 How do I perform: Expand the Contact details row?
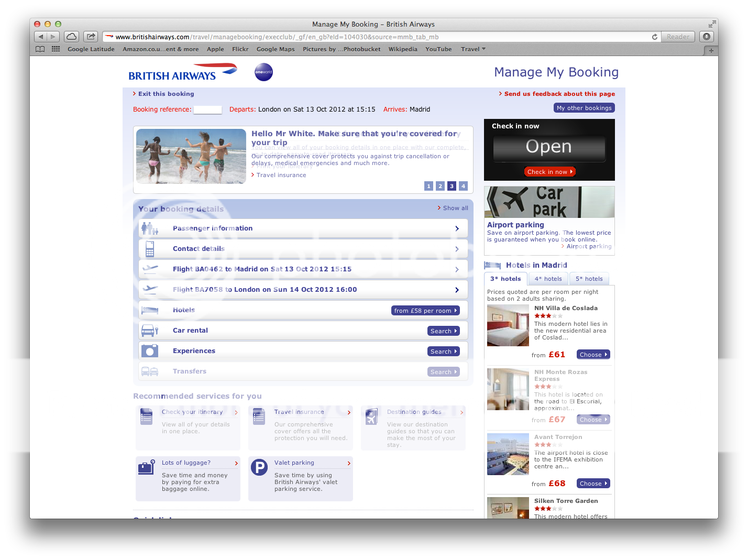click(303, 249)
